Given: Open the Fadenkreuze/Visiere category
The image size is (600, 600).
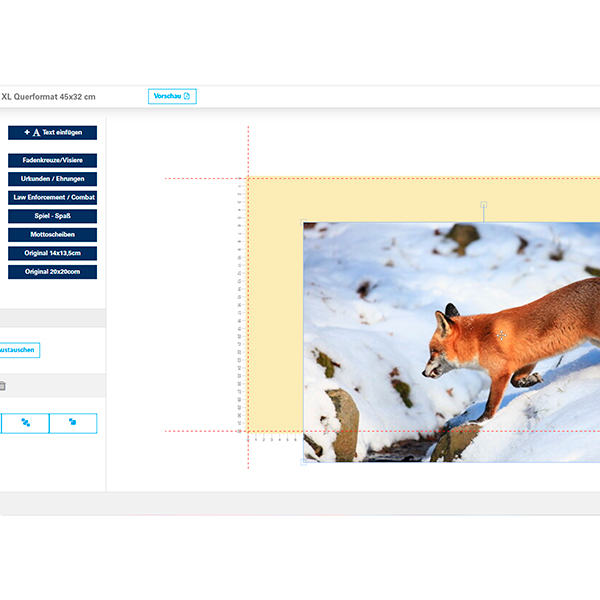Looking at the screenshot, I should pos(52,160).
